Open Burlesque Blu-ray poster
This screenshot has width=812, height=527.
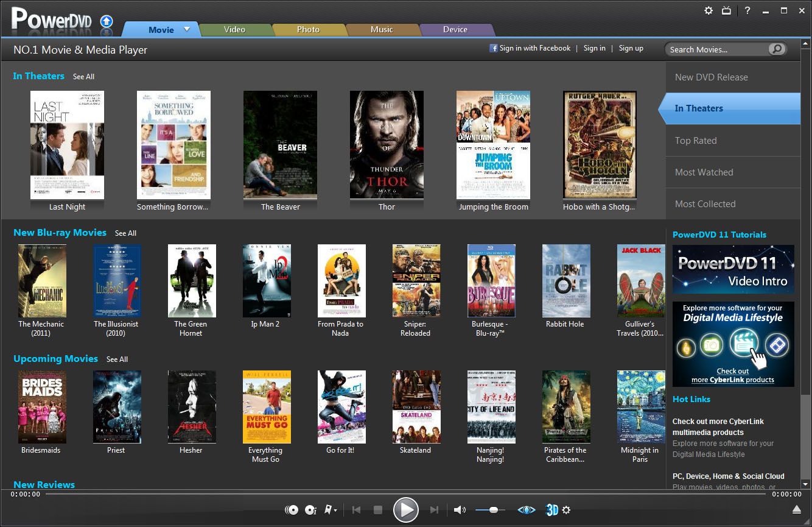(491, 281)
